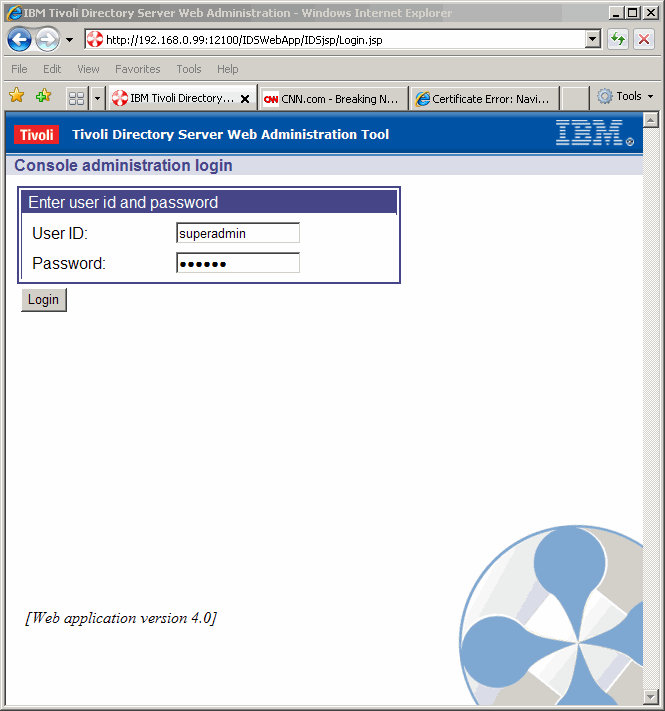
Task: Open the Tools gear toolbar menu
Action: (624, 97)
